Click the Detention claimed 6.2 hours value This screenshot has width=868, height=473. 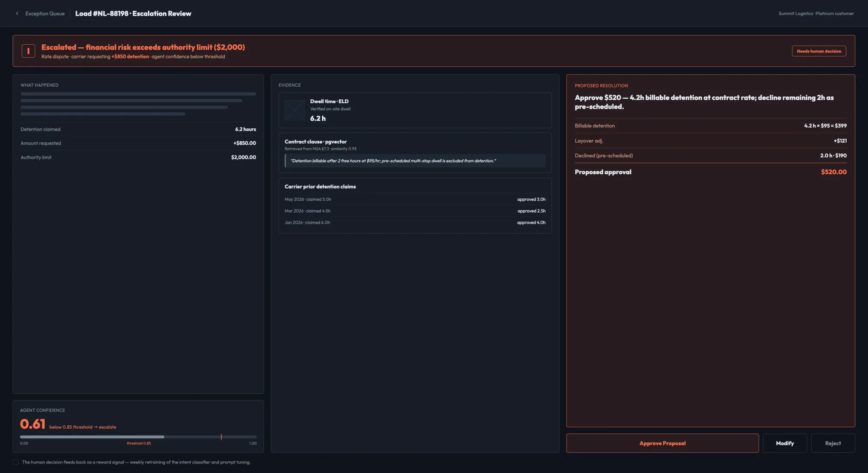pos(245,129)
